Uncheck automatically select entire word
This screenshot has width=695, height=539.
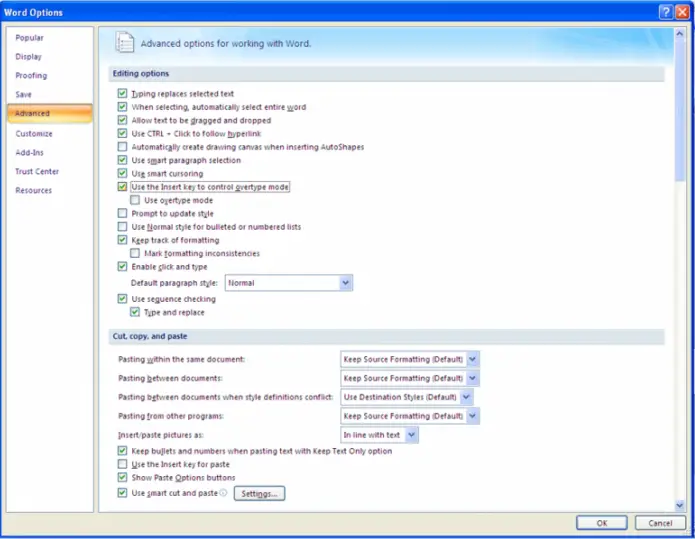tap(122, 107)
